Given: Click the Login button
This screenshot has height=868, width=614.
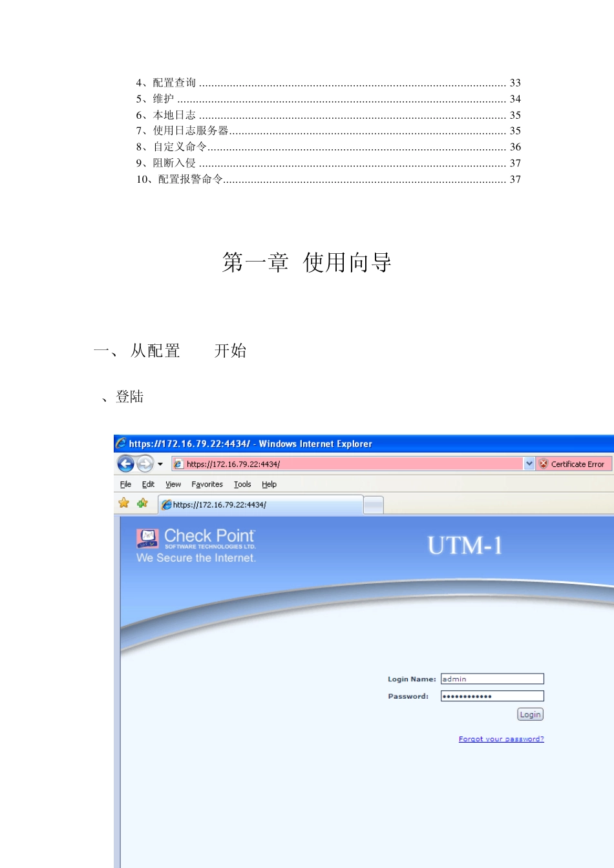Looking at the screenshot, I should pyautogui.click(x=530, y=714).
